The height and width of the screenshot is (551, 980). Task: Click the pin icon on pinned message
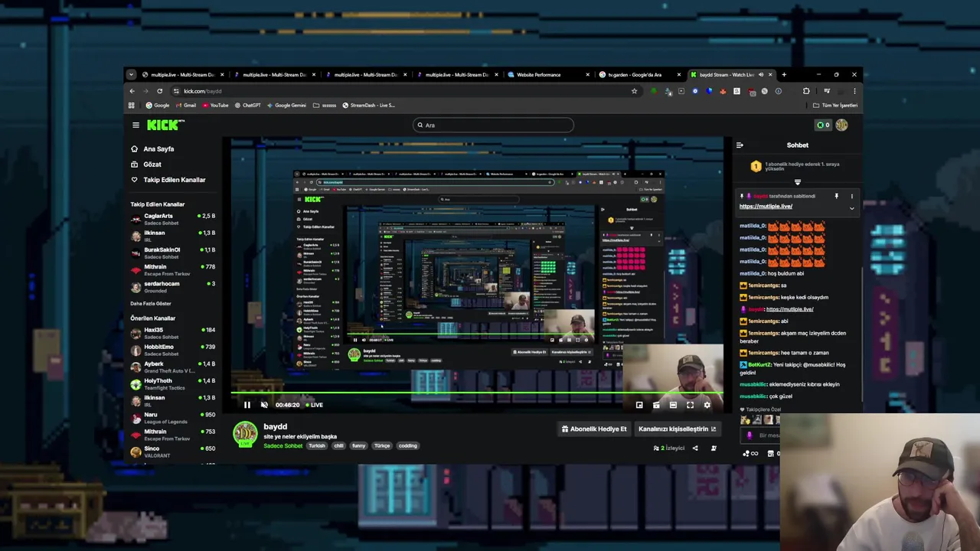pos(836,196)
